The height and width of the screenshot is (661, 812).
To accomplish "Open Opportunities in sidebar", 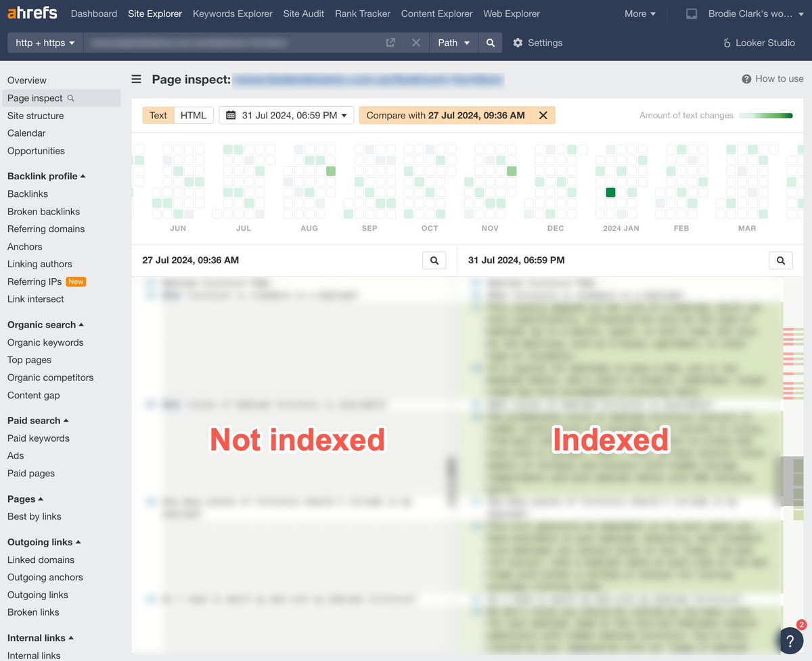I will click(x=36, y=151).
